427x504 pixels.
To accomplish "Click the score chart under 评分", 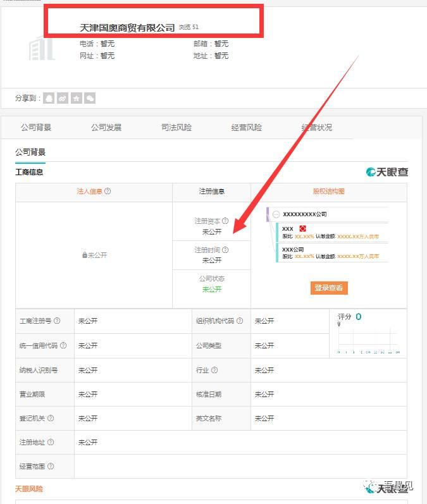I will pyautogui.click(x=368, y=339).
